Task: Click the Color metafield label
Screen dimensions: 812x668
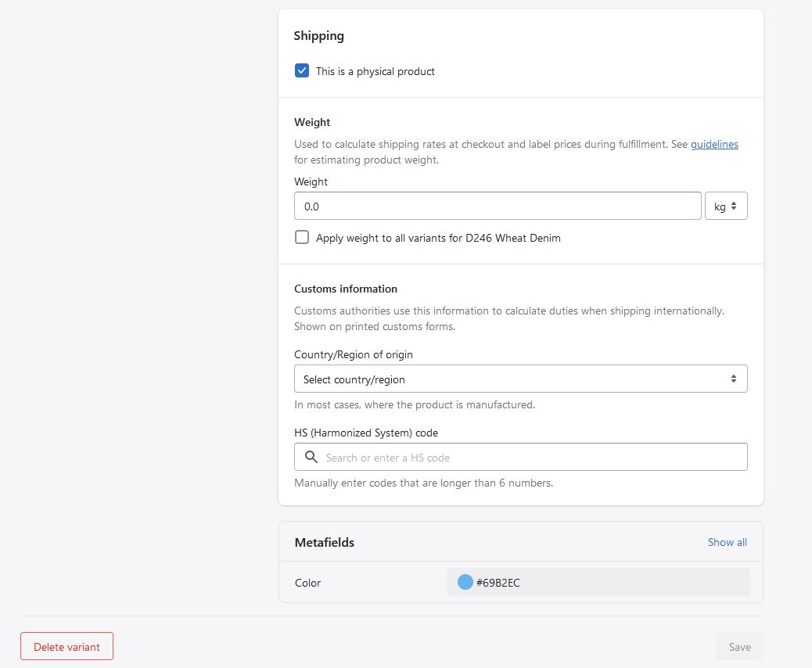Action: (307, 583)
